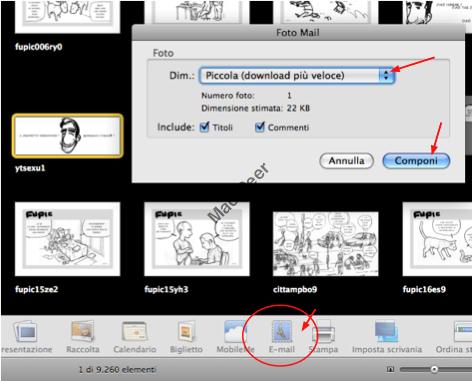The height and width of the screenshot is (381, 472).
Task: Click the fupic16es9 photo title
Action: pos(424,289)
